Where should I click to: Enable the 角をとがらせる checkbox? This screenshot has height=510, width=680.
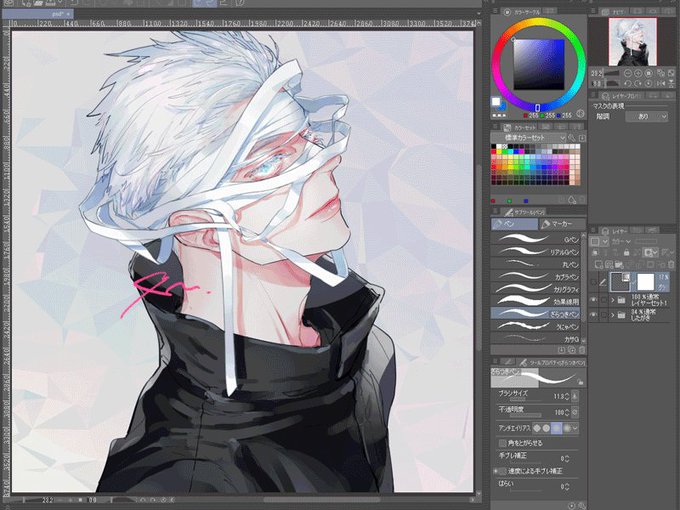(x=503, y=443)
